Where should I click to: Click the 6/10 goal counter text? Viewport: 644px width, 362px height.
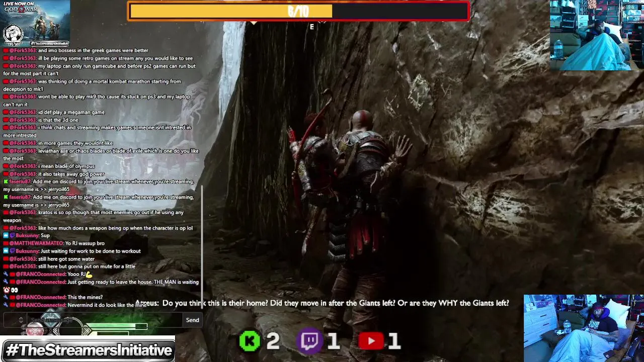tap(298, 11)
